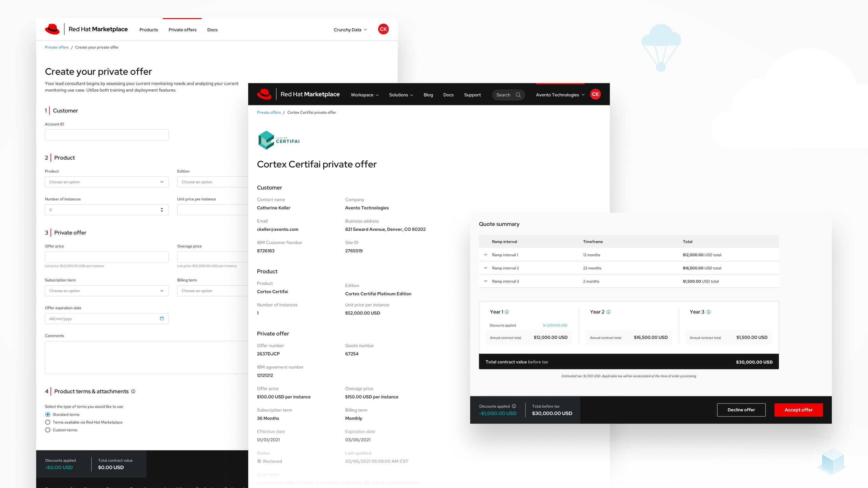Click the info icon next to Year 1
Viewport: 868px width, 488px height.
[x=507, y=312]
